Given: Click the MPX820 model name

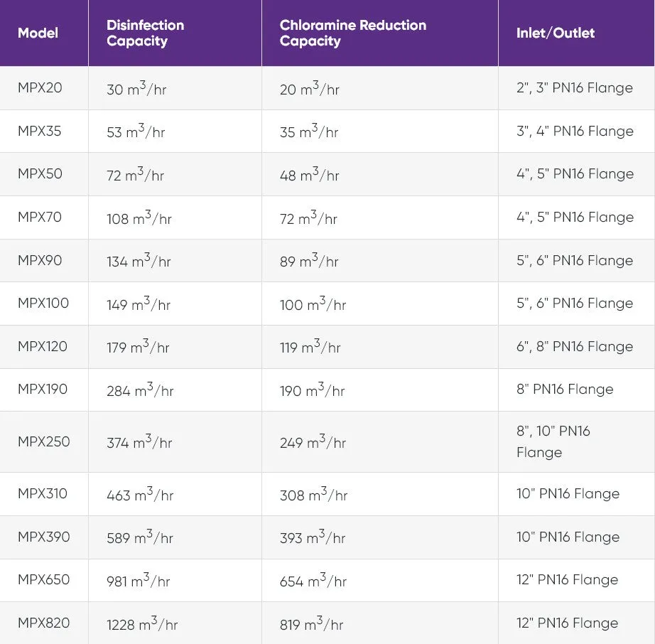Looking at the screenshot, I should (x=44, y=623).
